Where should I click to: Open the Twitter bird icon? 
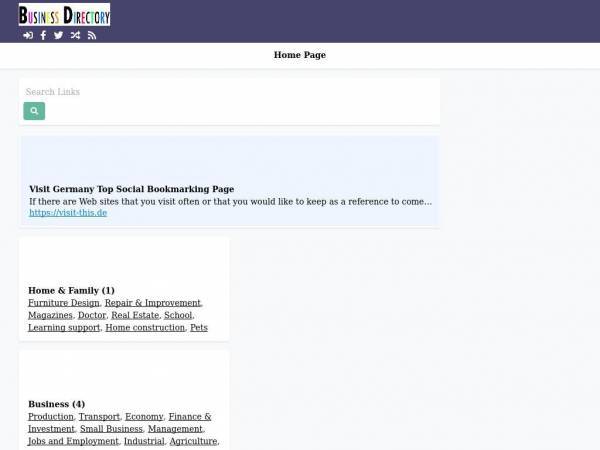point(59,36)
